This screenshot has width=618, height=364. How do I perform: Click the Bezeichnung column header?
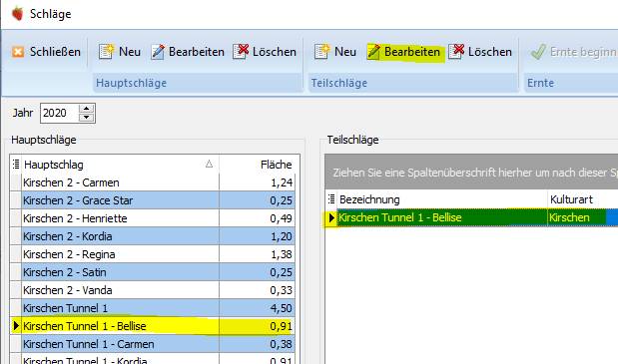pos(442,199)
